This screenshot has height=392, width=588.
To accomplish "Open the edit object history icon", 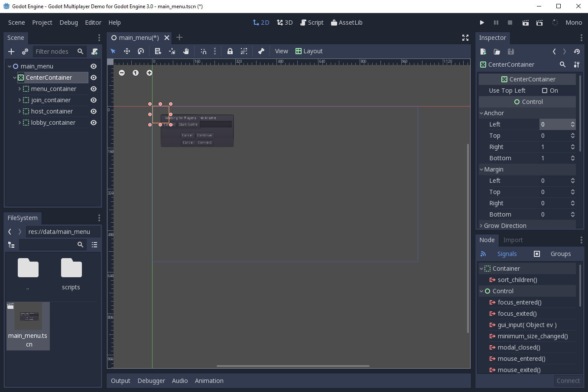I will 576,51.
